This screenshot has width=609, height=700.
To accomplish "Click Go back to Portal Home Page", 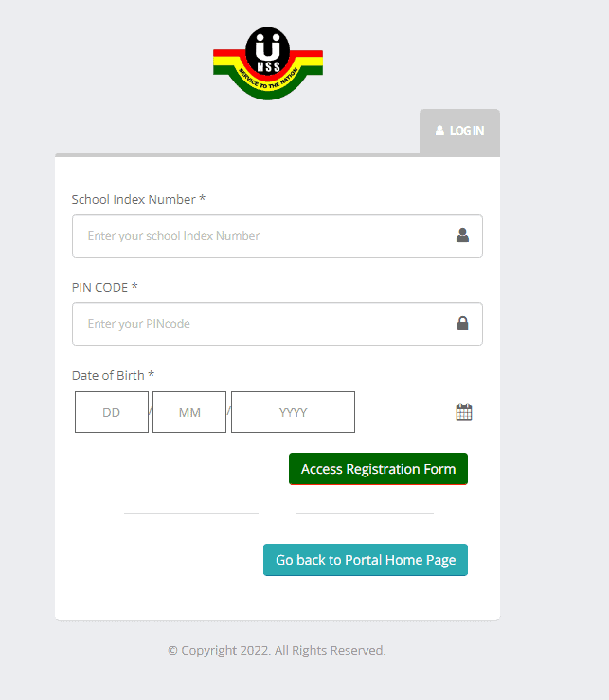I will pyautogui.click(x=366, y=560).
